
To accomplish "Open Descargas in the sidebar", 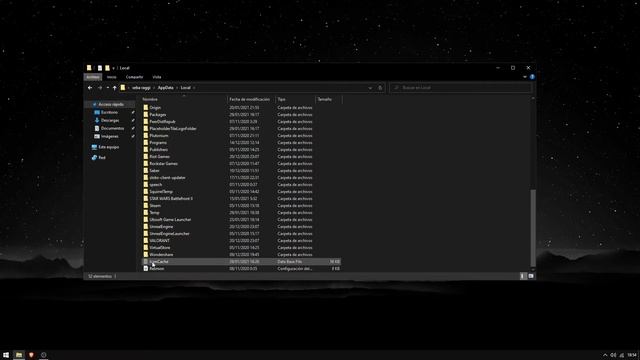I will 110,120.
